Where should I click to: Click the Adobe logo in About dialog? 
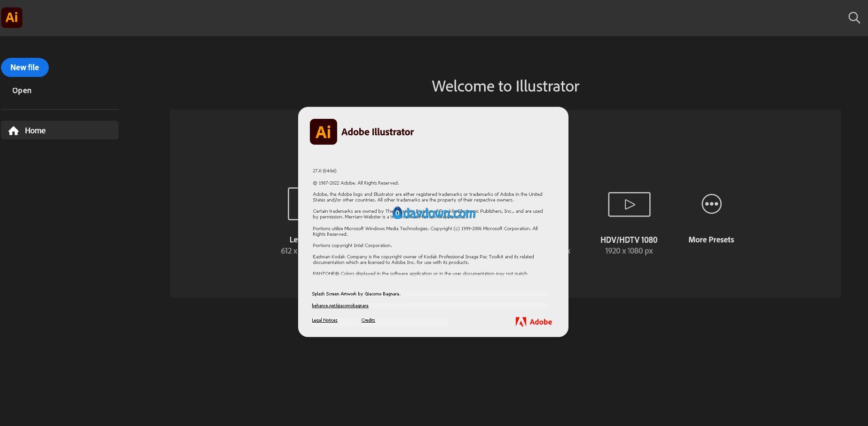(x=534, y=322)
